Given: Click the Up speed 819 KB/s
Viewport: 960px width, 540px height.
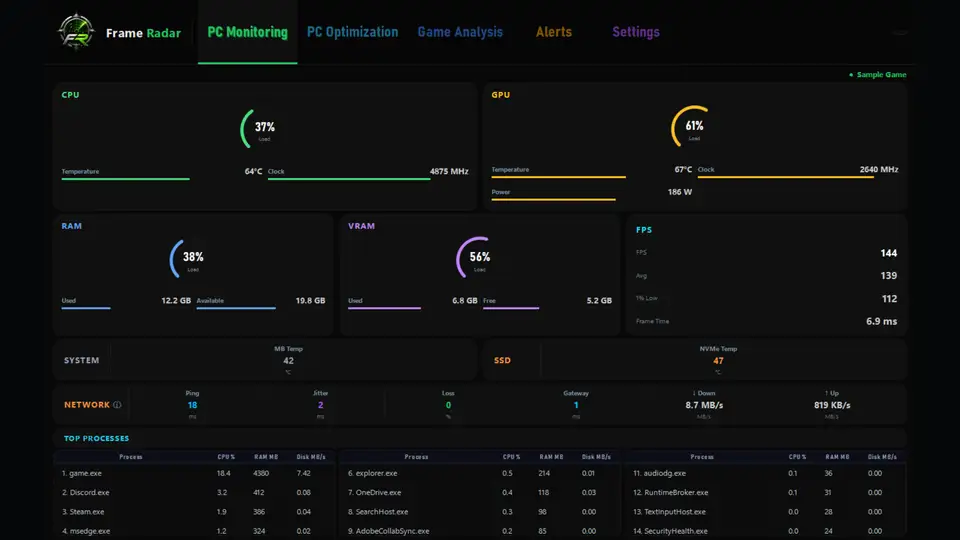Looking at the screenshot, I should [832, 405].
